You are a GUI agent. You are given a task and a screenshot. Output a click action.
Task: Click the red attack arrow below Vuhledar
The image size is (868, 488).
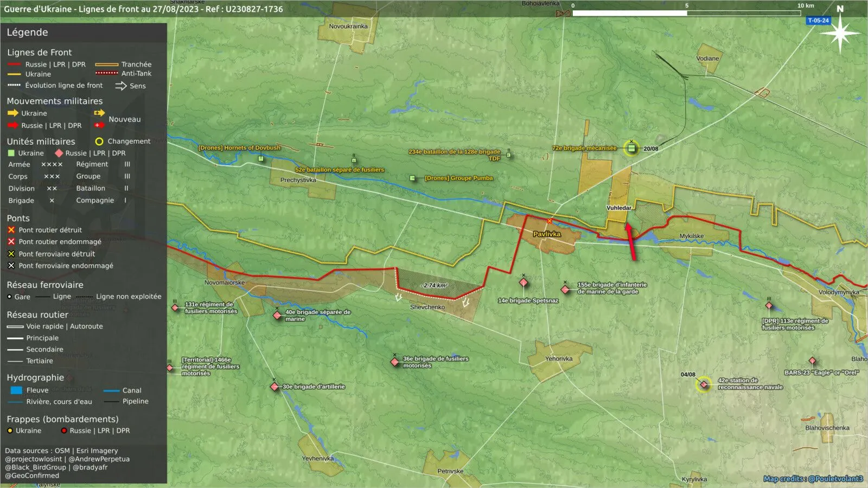(x=630, y=241)
